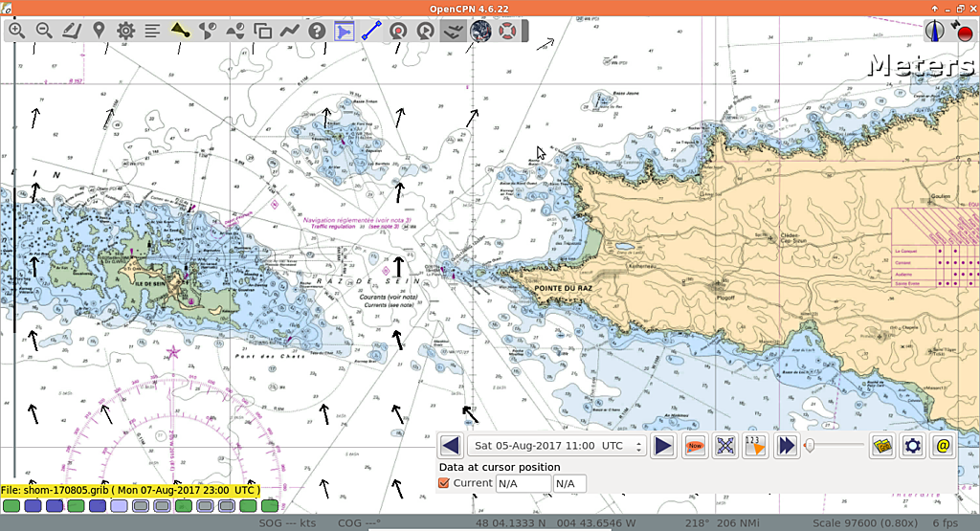Go to previous GRIB time step
The image size is (980, 531).
(452, 446)
